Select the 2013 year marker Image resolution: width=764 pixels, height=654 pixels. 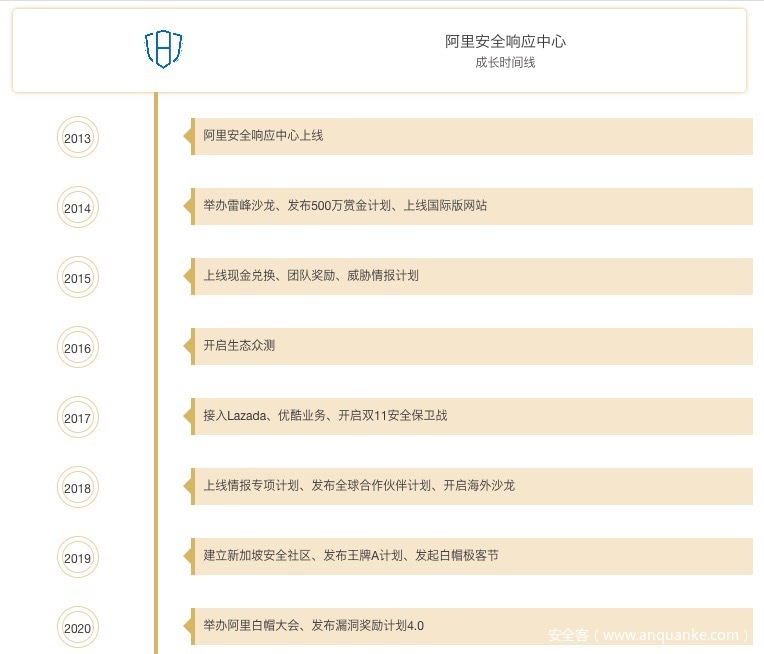point(77,137)
